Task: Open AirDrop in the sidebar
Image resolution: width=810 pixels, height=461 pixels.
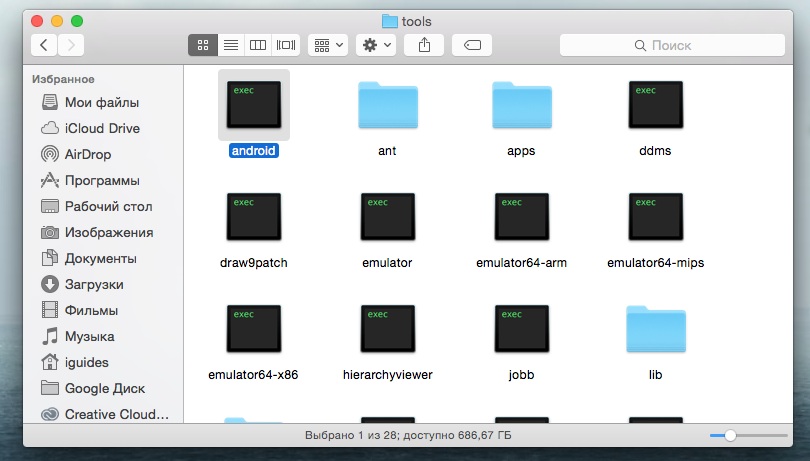Action: coord(88,154)
